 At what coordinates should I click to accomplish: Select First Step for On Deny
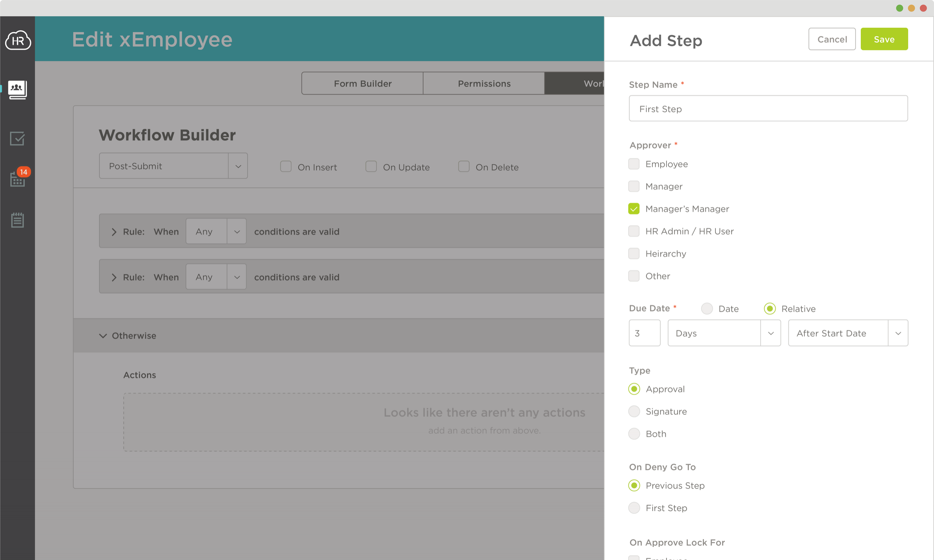pyautogui.click(x=634, y=508)
